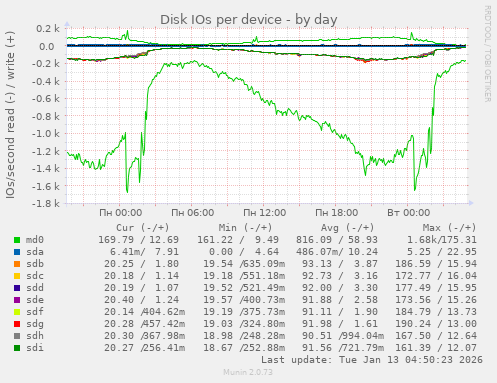Click md0 average value 816.09 / 58.93

(x=337, y=240)
